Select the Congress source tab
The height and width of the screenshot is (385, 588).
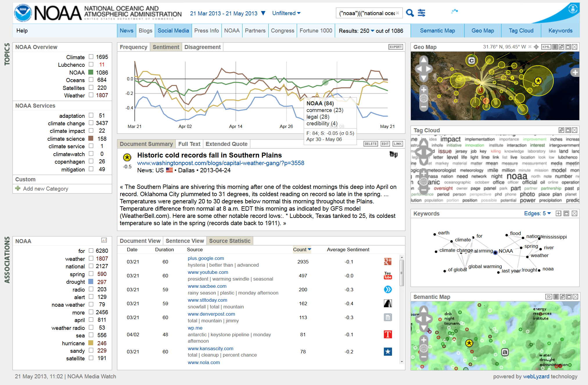coord(283,30)
